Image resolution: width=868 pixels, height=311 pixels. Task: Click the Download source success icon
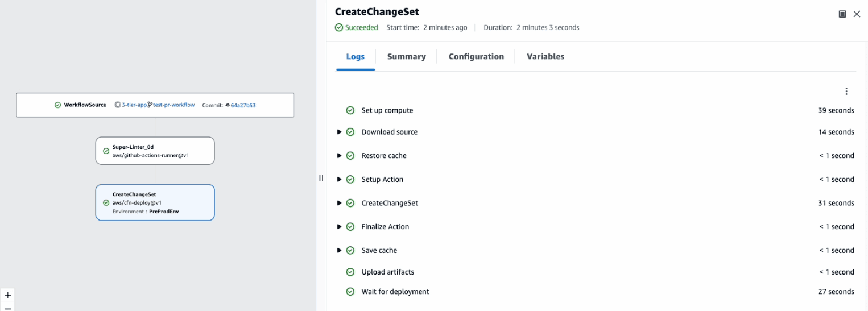[350, 132]
